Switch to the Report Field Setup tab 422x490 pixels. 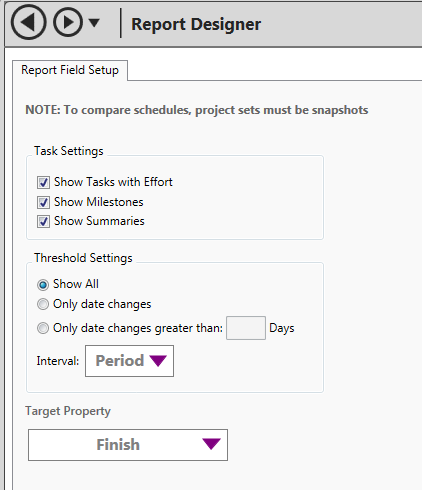[x=70, y=70]
